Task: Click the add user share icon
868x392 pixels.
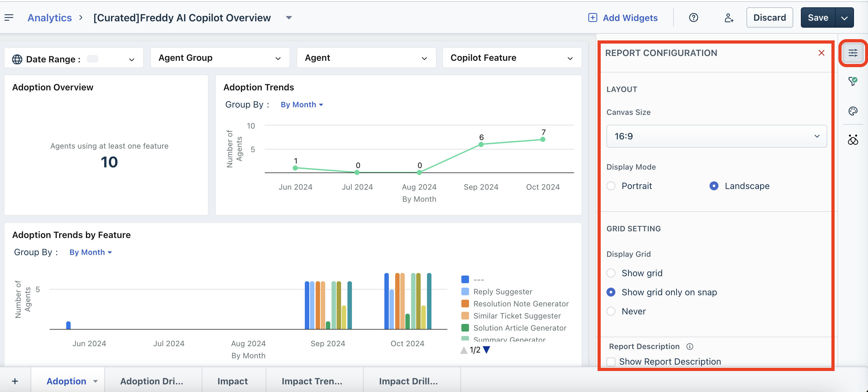Action: click(x=729, y=17)
